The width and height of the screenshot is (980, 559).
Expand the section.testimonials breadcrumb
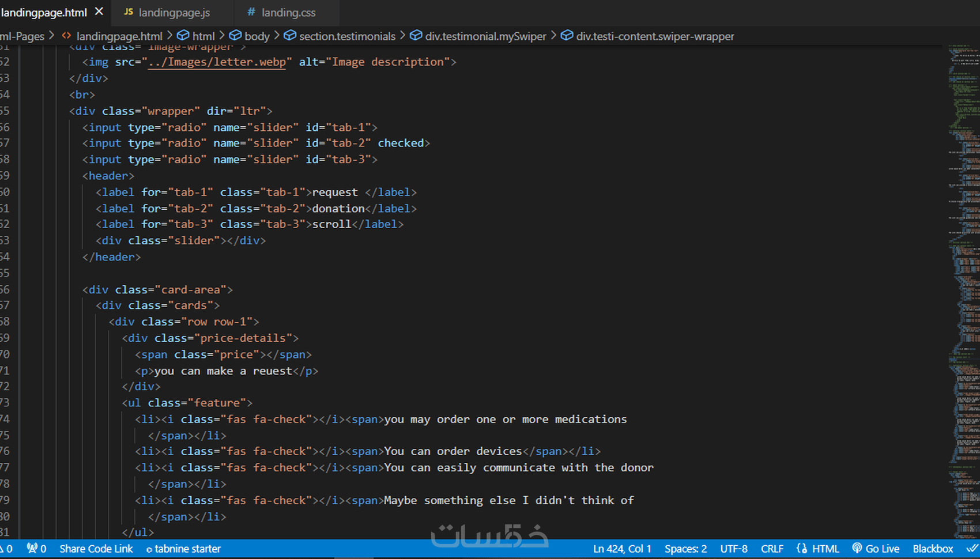[347, 36]
